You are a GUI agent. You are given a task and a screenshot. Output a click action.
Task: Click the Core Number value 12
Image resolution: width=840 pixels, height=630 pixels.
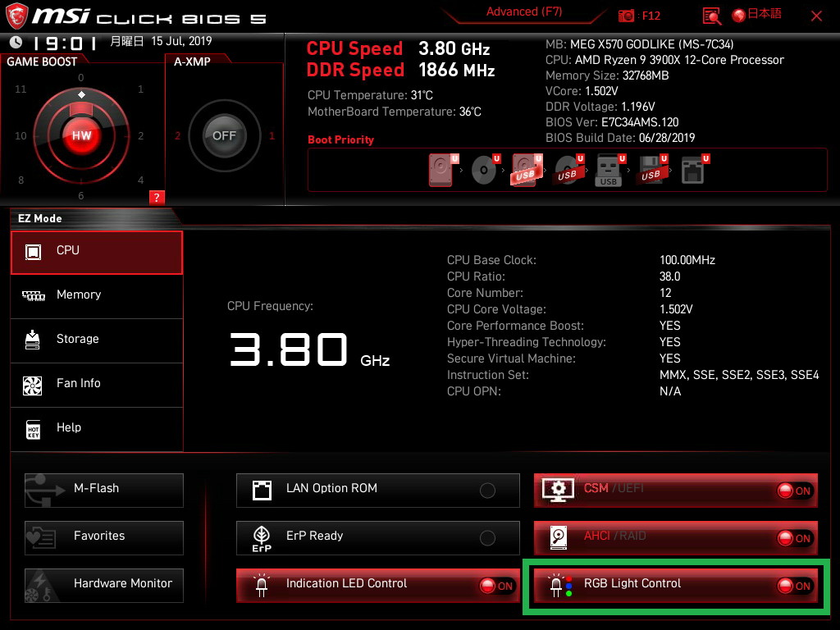coord(665,293)
